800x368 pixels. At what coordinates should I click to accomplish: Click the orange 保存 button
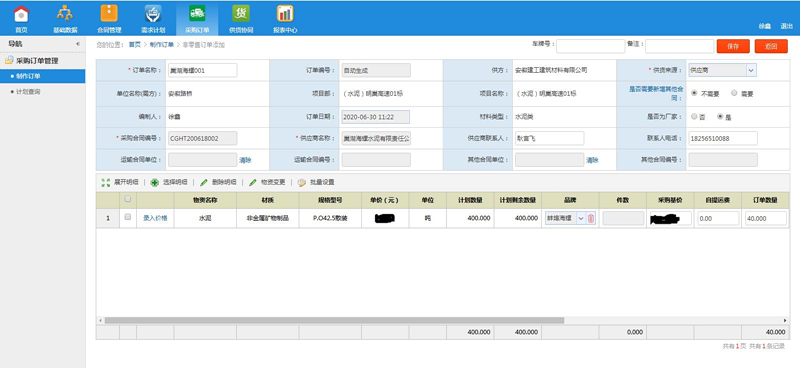(733, 46)
